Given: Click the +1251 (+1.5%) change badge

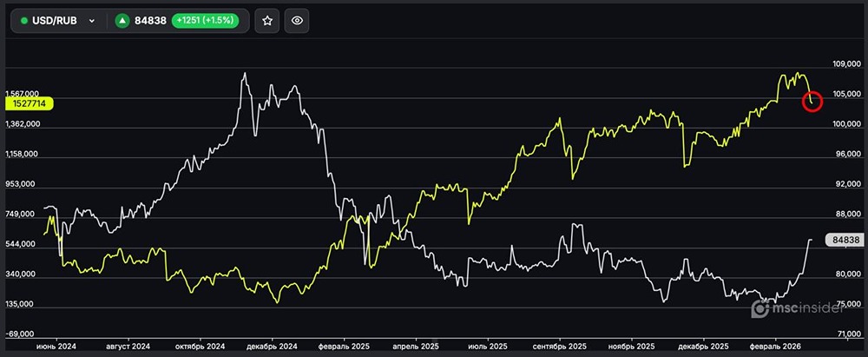Looking at the screenshot, I should 206,21.
